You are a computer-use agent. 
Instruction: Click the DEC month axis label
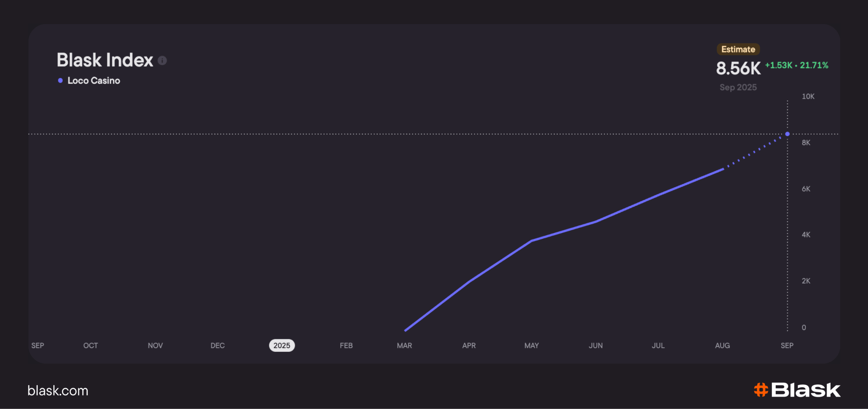pyautogui.click(x=217, y=346)
